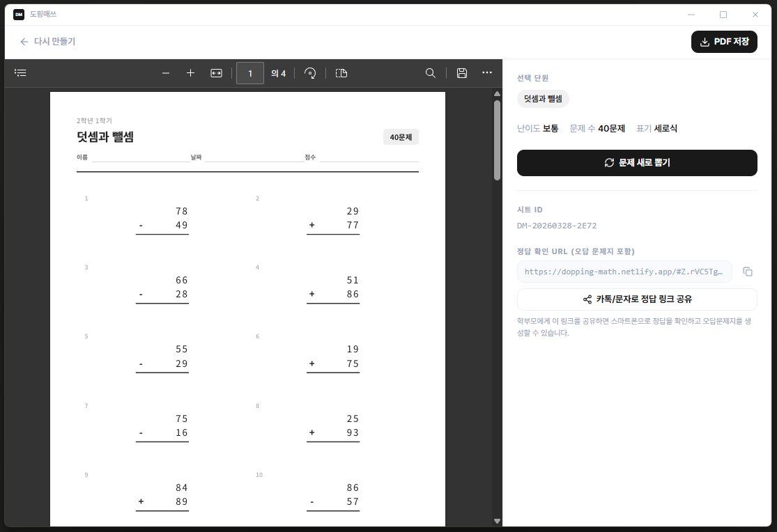Screen dimensions: 777x532
Task: Click problem 1 number 78
Action: point(181,211)
